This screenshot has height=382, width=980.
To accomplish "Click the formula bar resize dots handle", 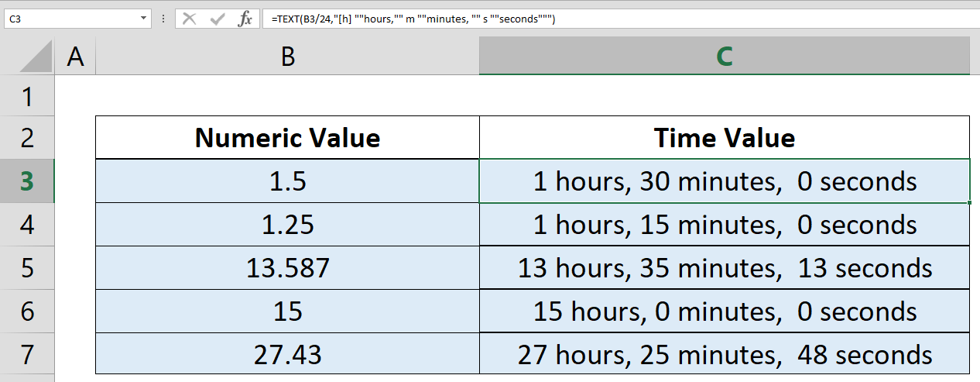I will [x=163, y=19].
